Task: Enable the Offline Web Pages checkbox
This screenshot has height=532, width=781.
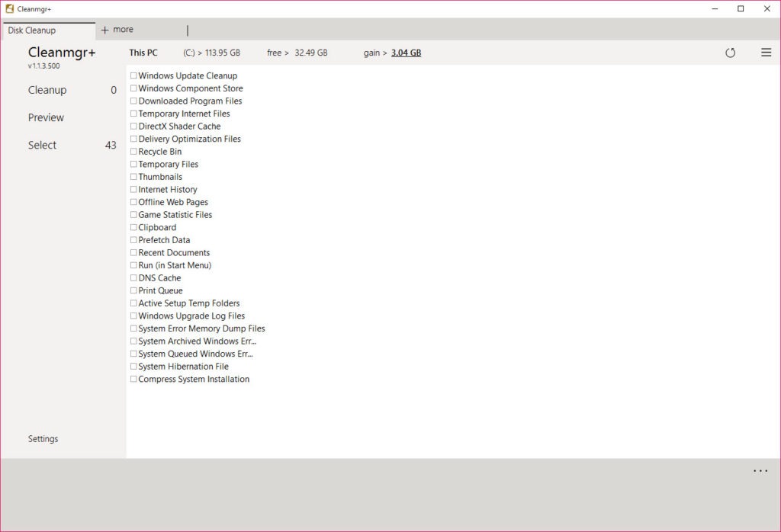Action: click(x=133, y=202)
